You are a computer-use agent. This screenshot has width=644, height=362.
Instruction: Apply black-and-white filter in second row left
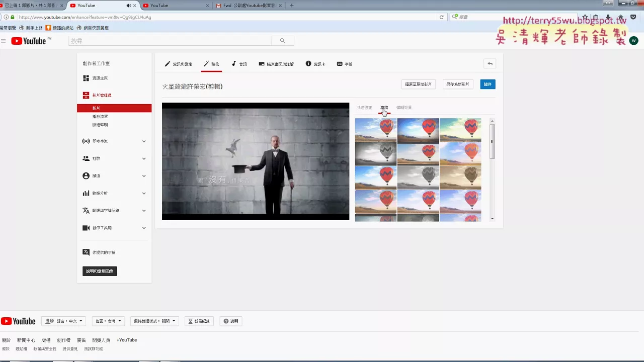click(376, 154)
